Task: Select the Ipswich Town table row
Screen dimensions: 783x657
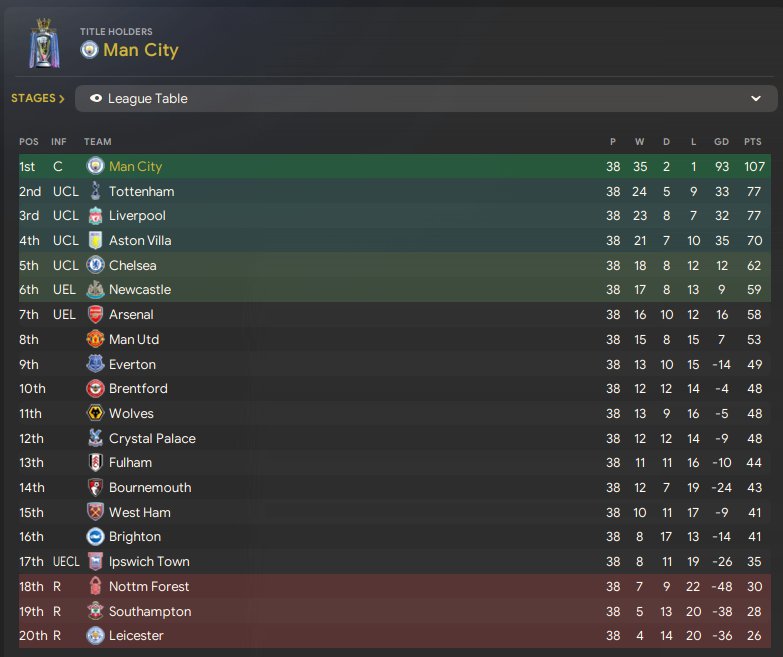Action: pyautogui.click(x=400, y=562)
